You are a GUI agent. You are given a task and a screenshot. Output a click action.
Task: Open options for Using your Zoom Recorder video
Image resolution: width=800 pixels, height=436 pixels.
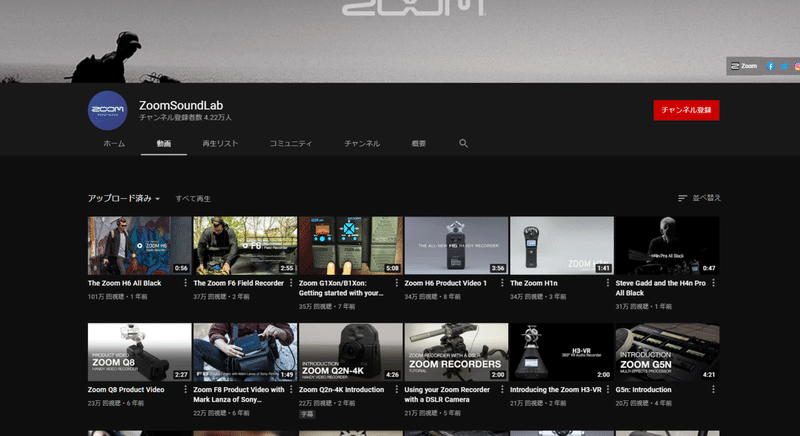[x=502, y=390]
